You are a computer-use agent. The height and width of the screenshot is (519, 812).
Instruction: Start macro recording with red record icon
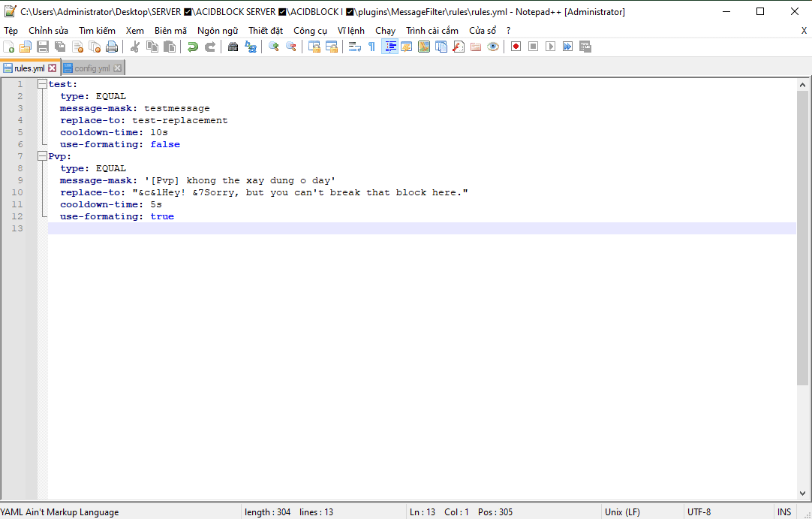tap(516, 47)
